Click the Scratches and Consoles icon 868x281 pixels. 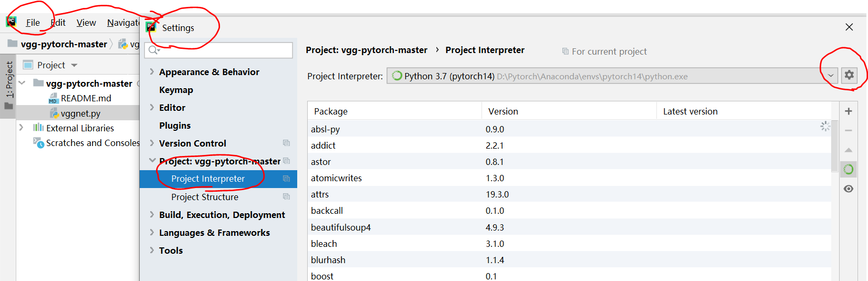pyautogui.click(x=39, y=143)
